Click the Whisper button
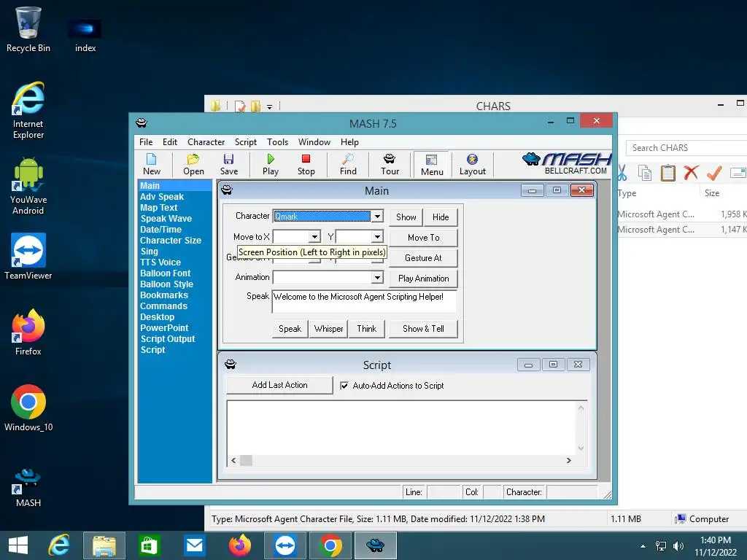The width and height of the screenshot is (747, 560). pos(329,329)
